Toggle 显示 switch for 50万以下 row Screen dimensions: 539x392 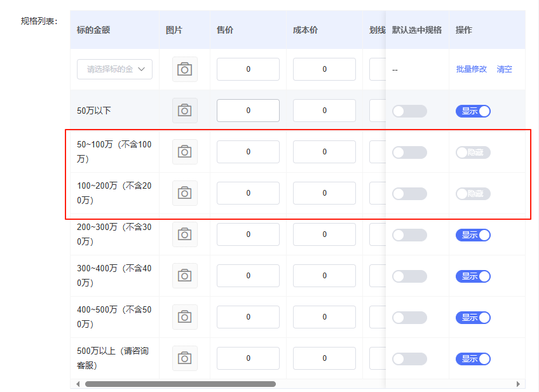(x=473, y=111)
